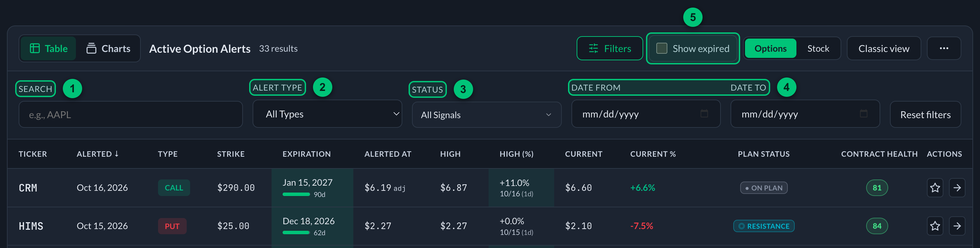Screen dimensions: 980x248
Task: Open the Filters panel
Action: pyautogui.click(x=610, y=48)
